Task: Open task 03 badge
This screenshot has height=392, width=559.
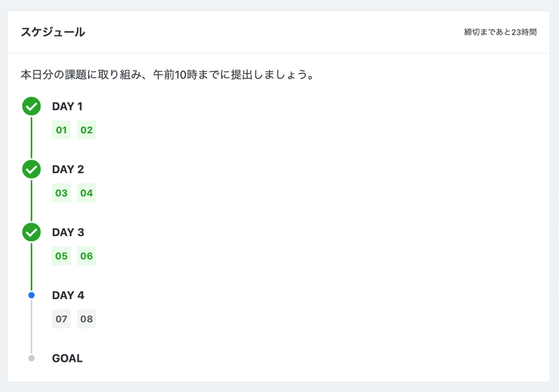Action: (x=61, y=193)
